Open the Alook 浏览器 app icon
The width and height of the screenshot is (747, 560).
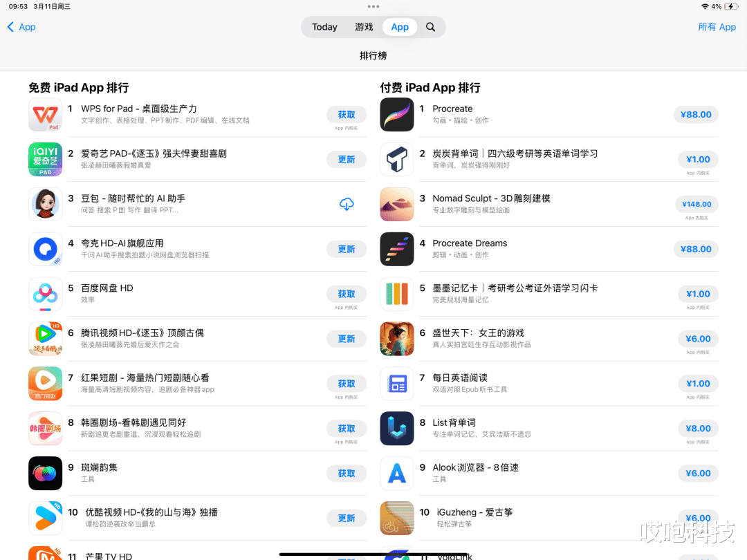click(397, 473)
